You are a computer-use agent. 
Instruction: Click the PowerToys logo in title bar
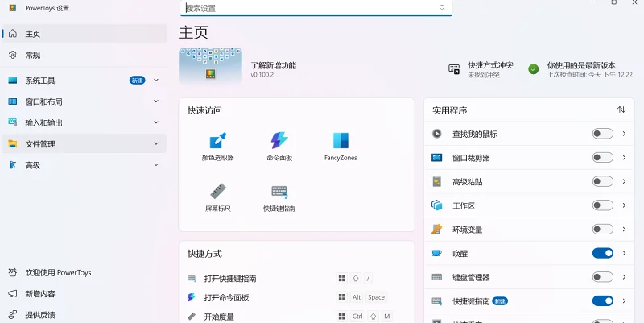pyautogui.click(x=13, y=7)
